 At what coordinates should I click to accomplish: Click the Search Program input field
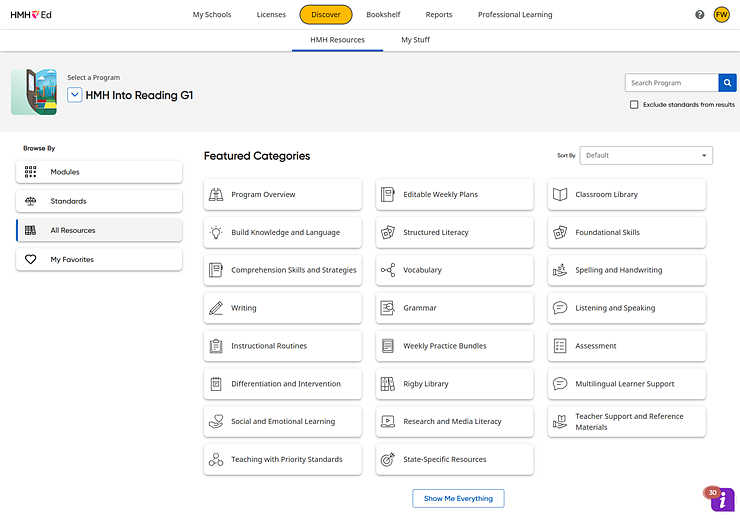[x=672, y=83]
